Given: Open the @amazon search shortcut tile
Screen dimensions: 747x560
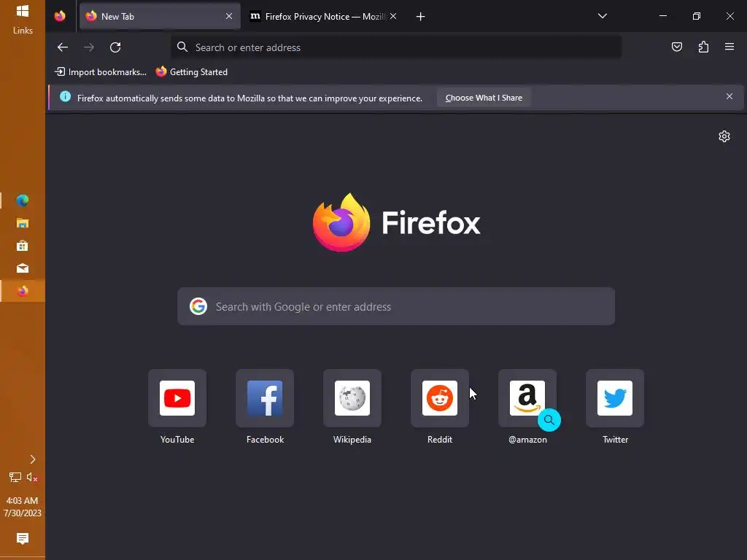Looking at the screenshot, I should coord(527,398).
